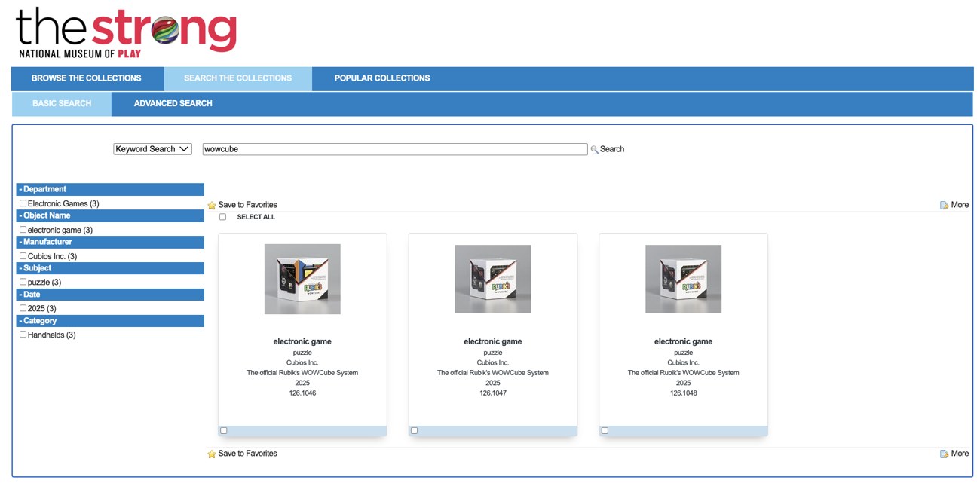This screenshot has width=980, height=489.
Task: Check the Cubios Inc. manufacturer filter
Action: 23,256
